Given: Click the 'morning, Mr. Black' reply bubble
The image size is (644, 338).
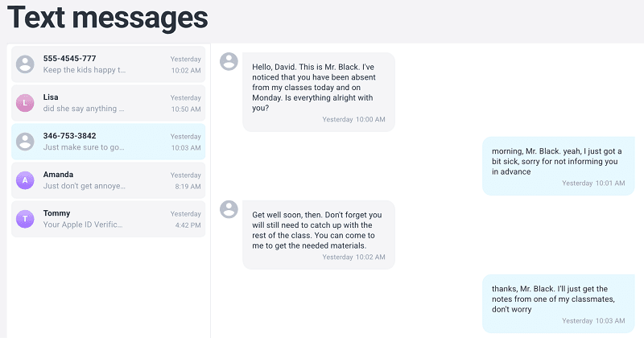Looking at the screenshot, I should point(559,166).
